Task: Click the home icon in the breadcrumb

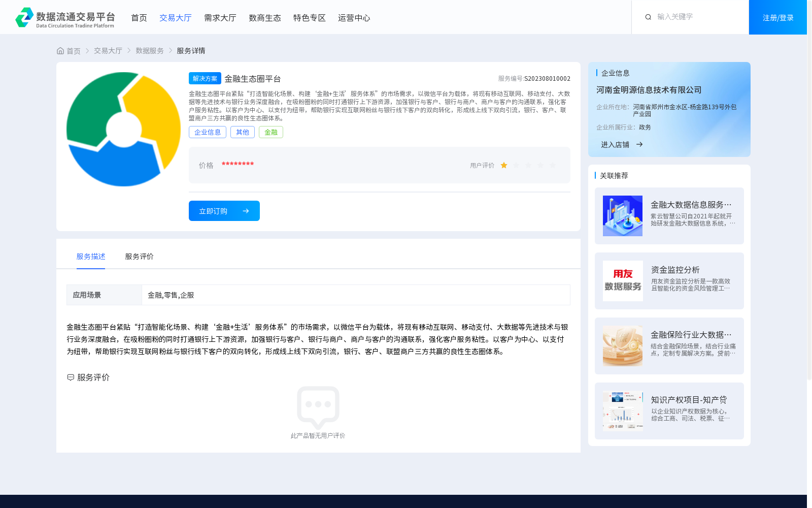Action: [60, 51]
